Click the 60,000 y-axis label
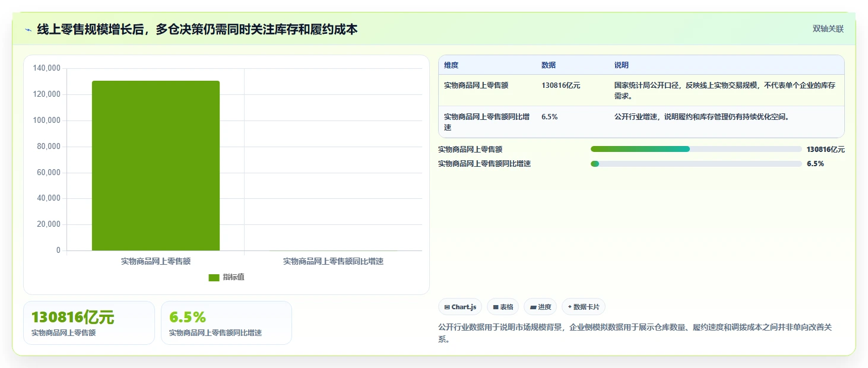 pos(49,173)
